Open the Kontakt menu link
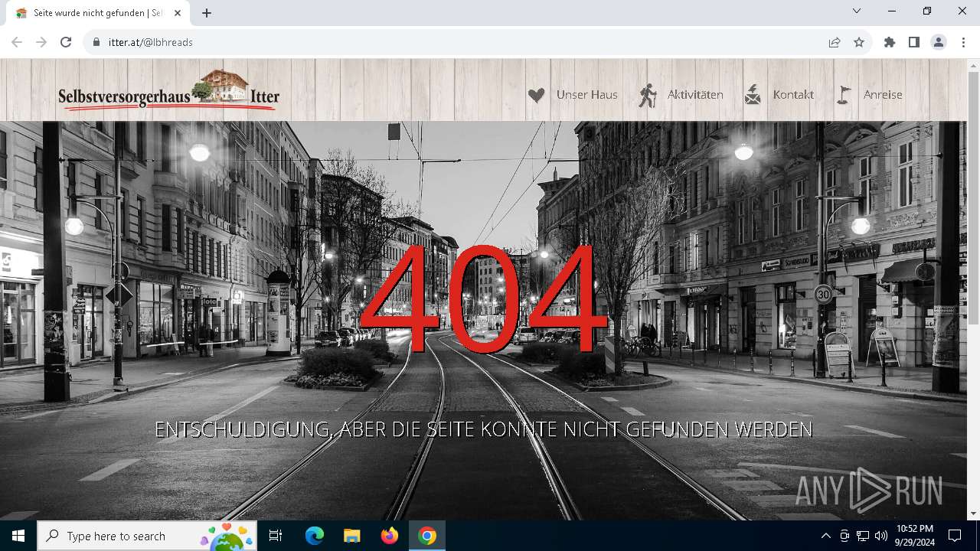 tap(793, 95)
